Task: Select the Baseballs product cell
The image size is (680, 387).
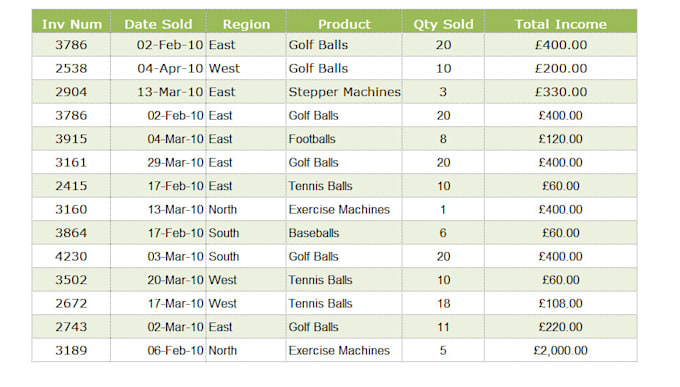Action: [x=344, y=233]
